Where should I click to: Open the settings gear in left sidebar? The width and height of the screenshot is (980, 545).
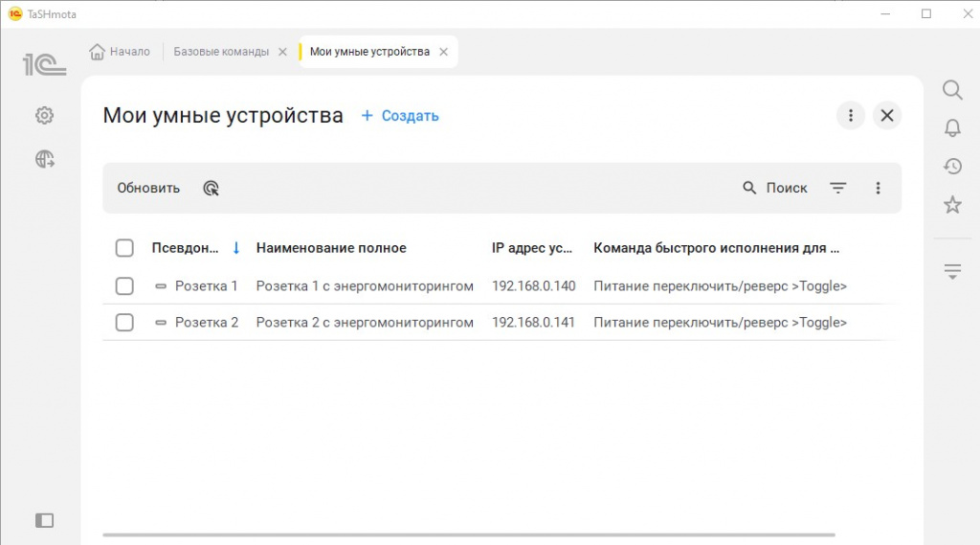point(44,116)
